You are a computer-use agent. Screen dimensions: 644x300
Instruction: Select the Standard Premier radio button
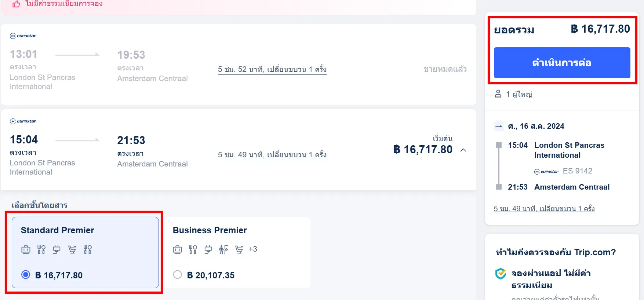click(x=25, y=275)
